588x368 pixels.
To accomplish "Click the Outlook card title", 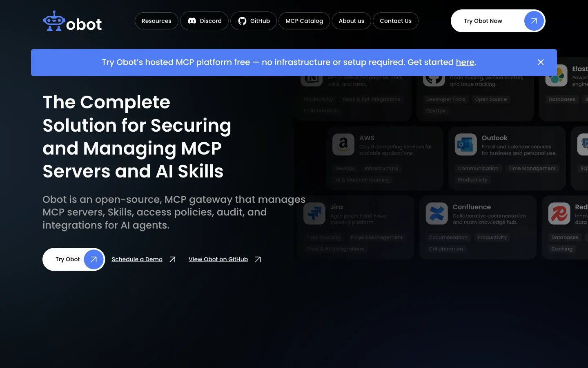I will point(494,138).
